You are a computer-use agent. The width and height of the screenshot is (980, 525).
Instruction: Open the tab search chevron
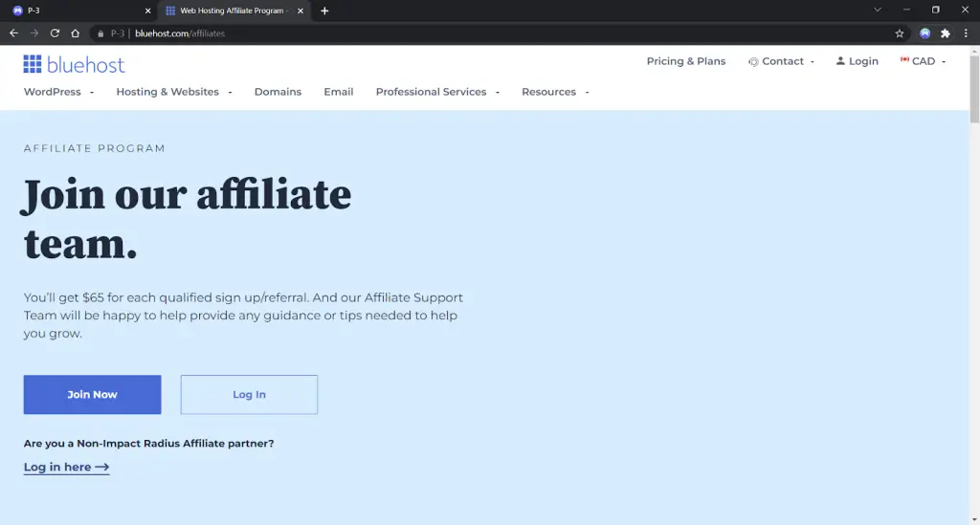coord(878,10)
